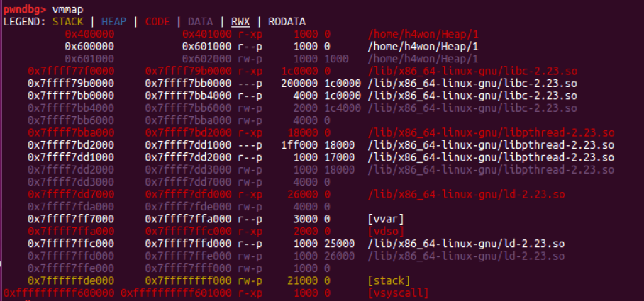Click the HEAP legend label
This screenshot has height=301, width=644.
(113, 22)
